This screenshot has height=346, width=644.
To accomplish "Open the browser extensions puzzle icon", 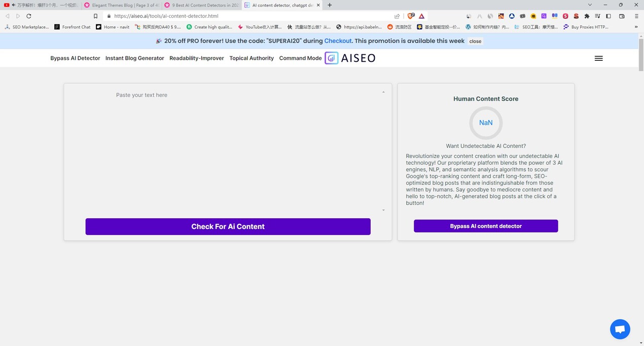I will tap(587, 16).
